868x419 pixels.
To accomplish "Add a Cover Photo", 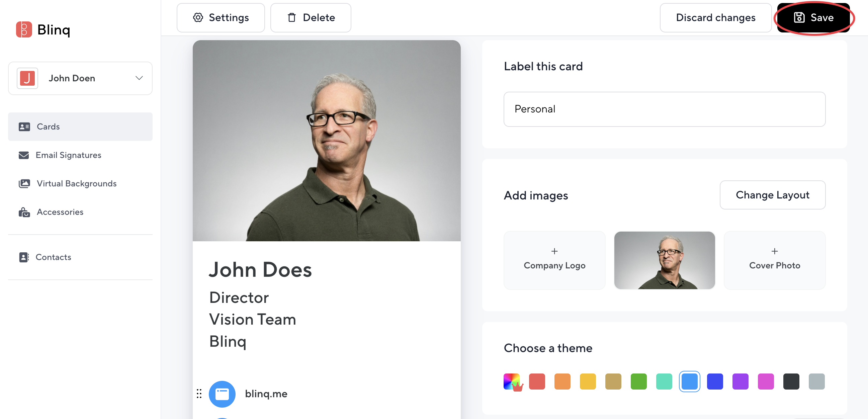I will click(774, 260).
